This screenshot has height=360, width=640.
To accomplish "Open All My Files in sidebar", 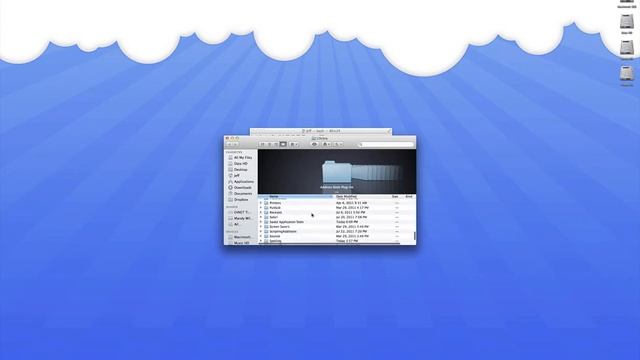I will coord(240,158).
